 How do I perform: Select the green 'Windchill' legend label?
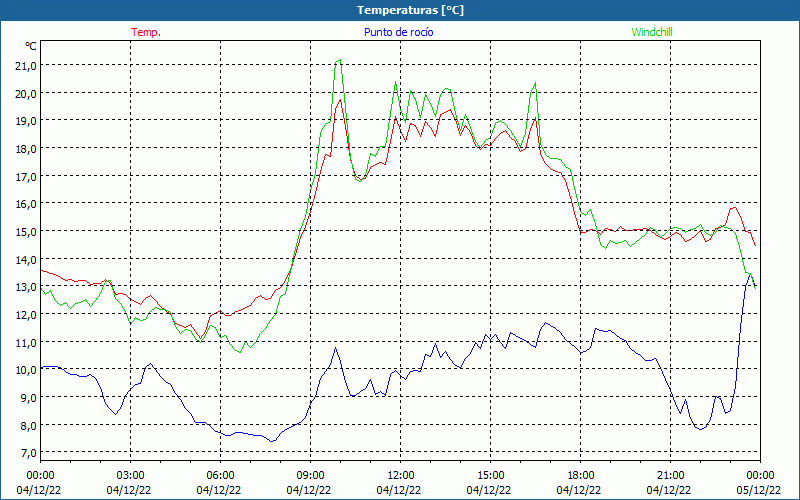652,32
